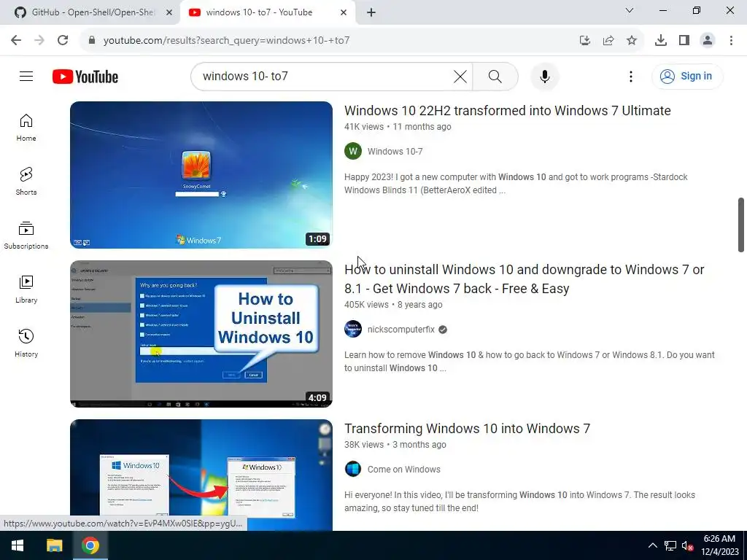This screenshot has width=747, height=560.
Task: Click the nickscomputerfix channel avatar
Action: (x=353, y=329)
